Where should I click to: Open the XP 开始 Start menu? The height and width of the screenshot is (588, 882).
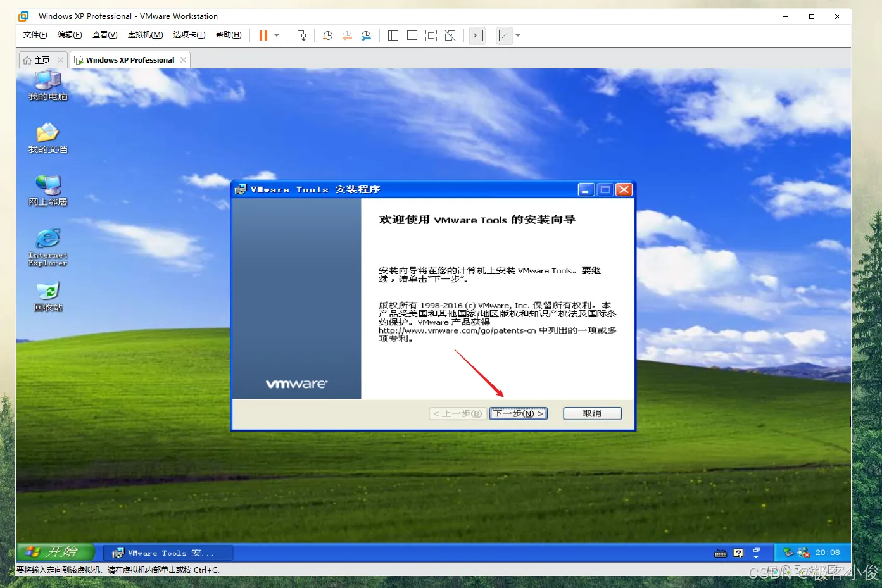(56, 552)
